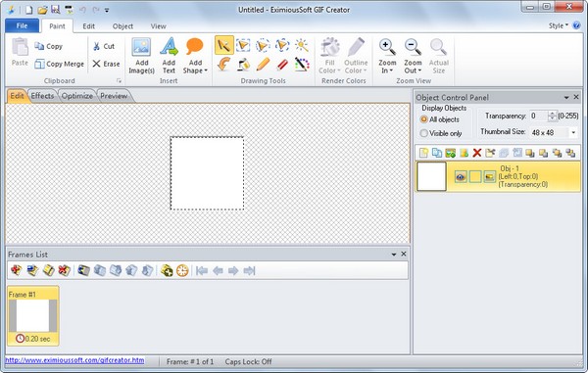Click the duplicate object icon in the object toolbar
This screenshot has width=588, height=373.
[437, 153]
